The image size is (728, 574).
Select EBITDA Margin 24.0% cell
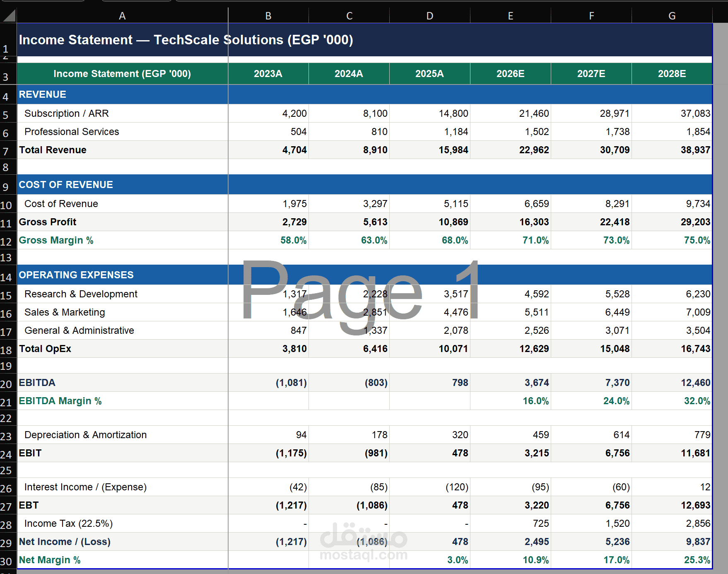[591, 401]
